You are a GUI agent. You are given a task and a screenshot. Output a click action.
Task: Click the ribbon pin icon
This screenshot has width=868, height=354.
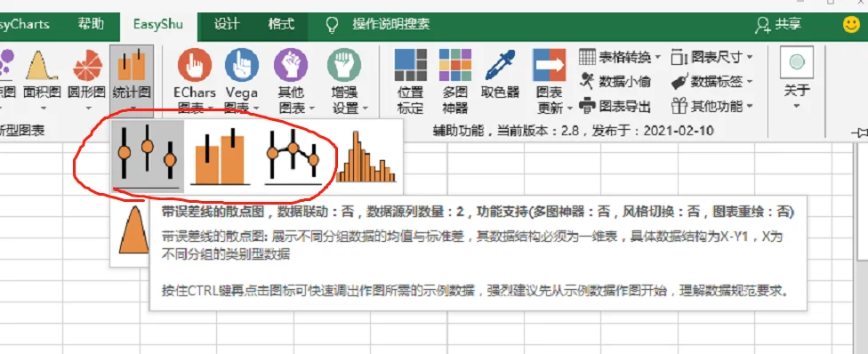click(859, 132)
